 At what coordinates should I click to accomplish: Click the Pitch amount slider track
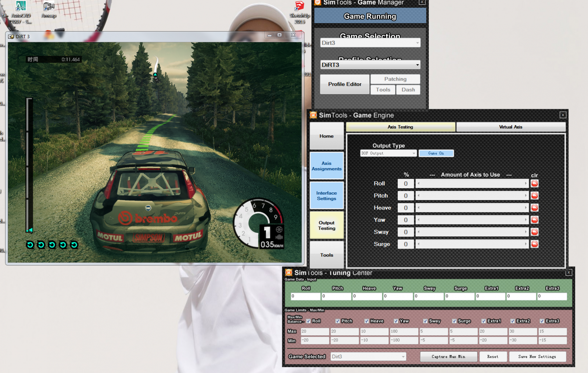[472, 196]
